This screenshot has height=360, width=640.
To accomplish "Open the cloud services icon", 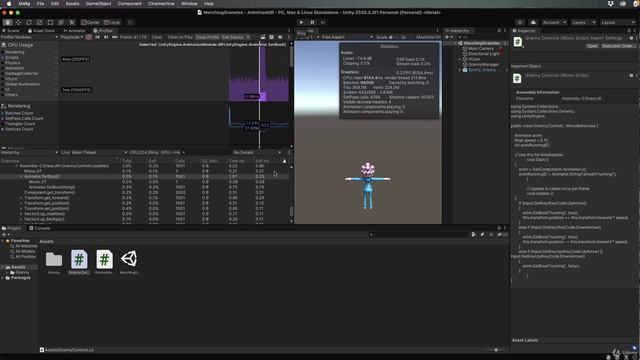I will pos(533,22).
